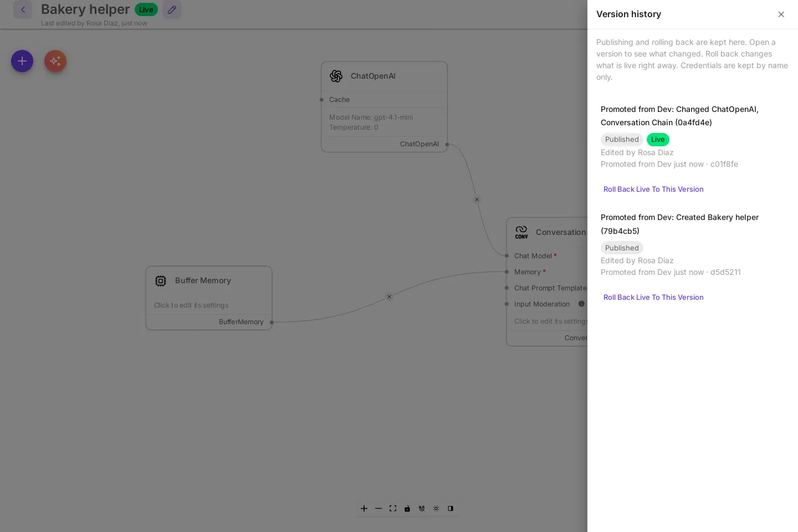Add nodes with purple plus button
The image size is (798, 532).
[x=22, y=61]
